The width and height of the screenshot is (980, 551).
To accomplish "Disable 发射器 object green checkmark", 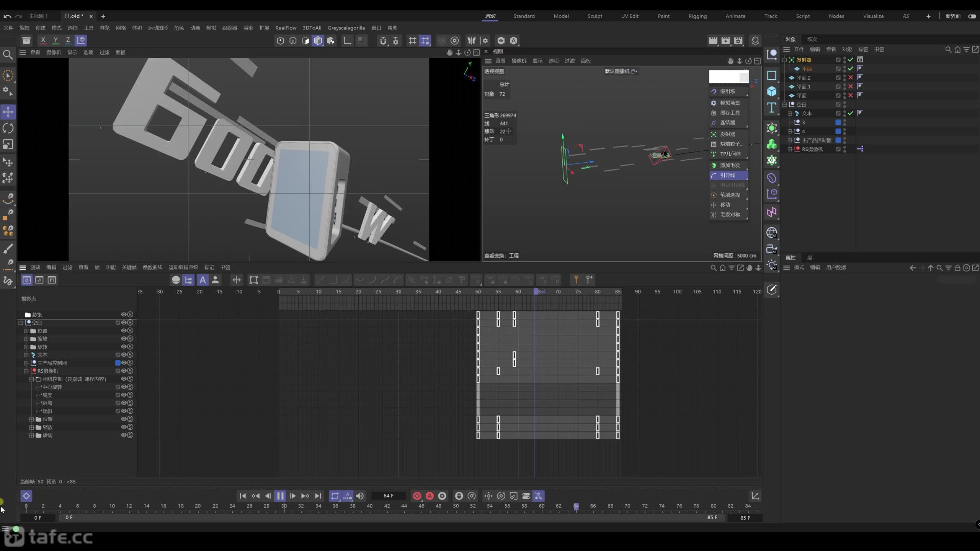I will coord(851,60).
